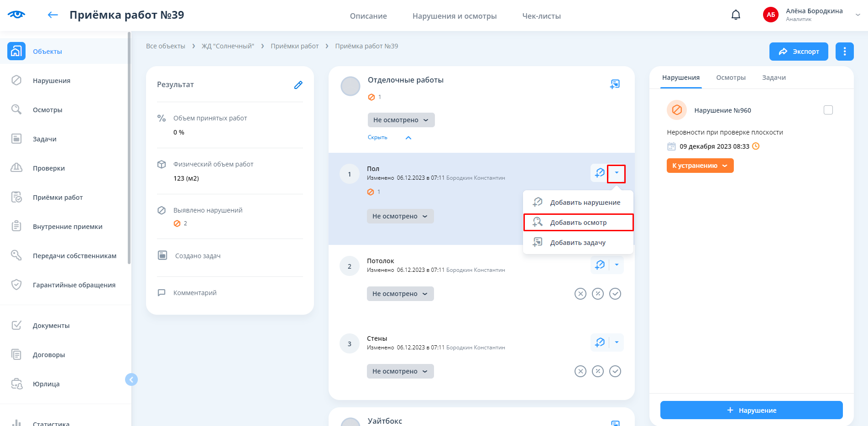Click add violation icon in Потолок row
Viewport: 868px width, 426px height.
[600, 265]
